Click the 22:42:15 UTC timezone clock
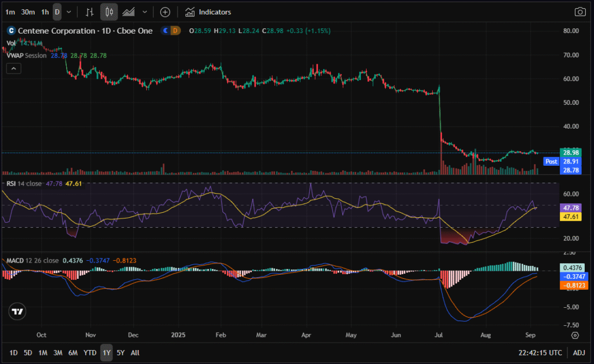Screen dimensions: 594x364 pos(539,352)
